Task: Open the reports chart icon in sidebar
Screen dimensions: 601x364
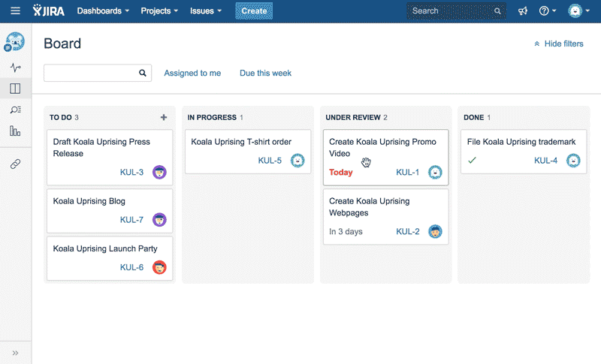Action: point(15,131)
